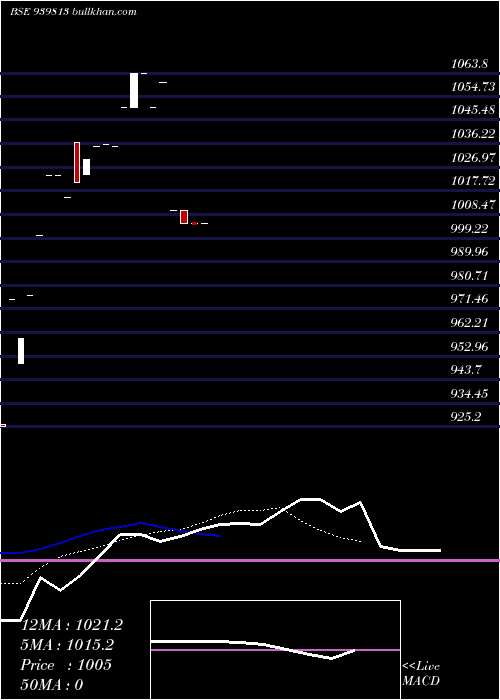Click the 971.46 price level label
This screenshot has width=500, height=700.
pyautogui.click(x=469, y=299)
